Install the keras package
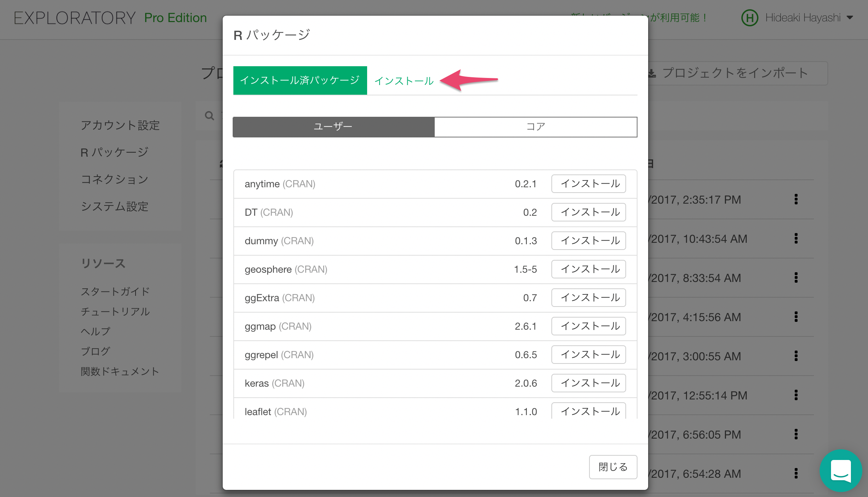This screenshot has width=868, height=497. click(588, 383)
